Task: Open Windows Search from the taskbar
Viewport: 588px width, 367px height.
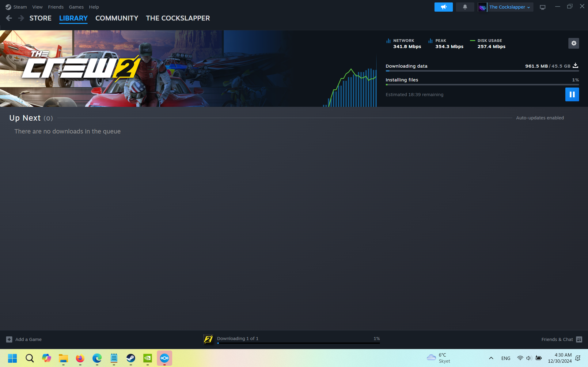Action: 30,358
